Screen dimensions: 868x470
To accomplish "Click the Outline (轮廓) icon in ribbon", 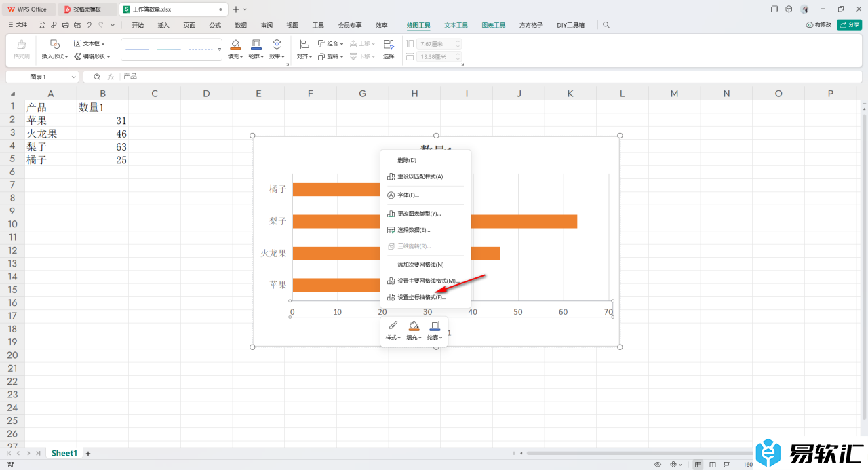I will pyautogui.click(x=256, y=43).
